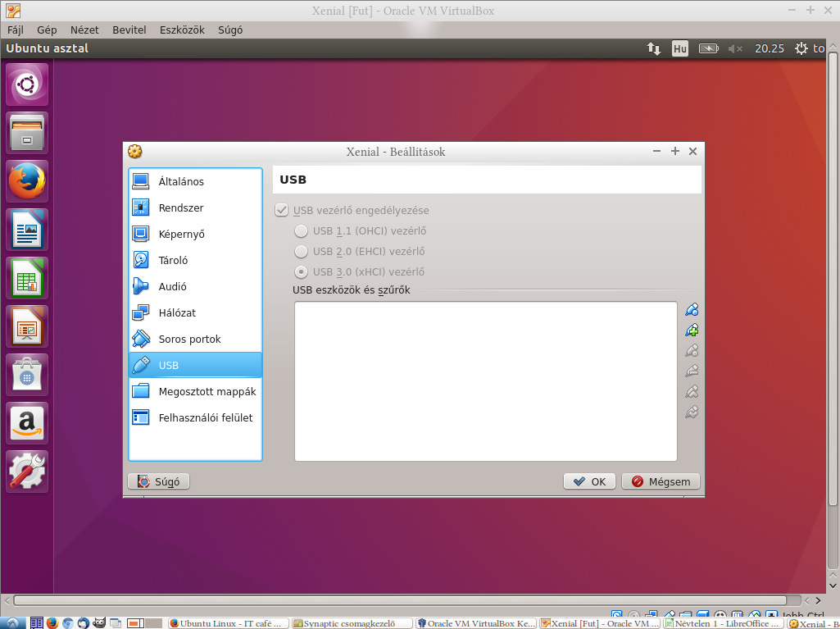This screenshot has width=840, height=629.
Task: Click the Firefox quick-launch icon in the host taskbar
Action: (52, 623)
